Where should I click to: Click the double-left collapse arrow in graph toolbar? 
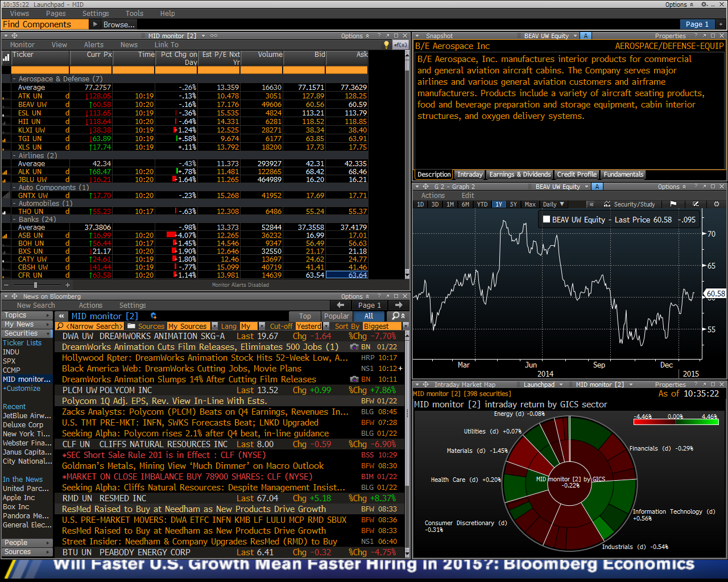591,204
